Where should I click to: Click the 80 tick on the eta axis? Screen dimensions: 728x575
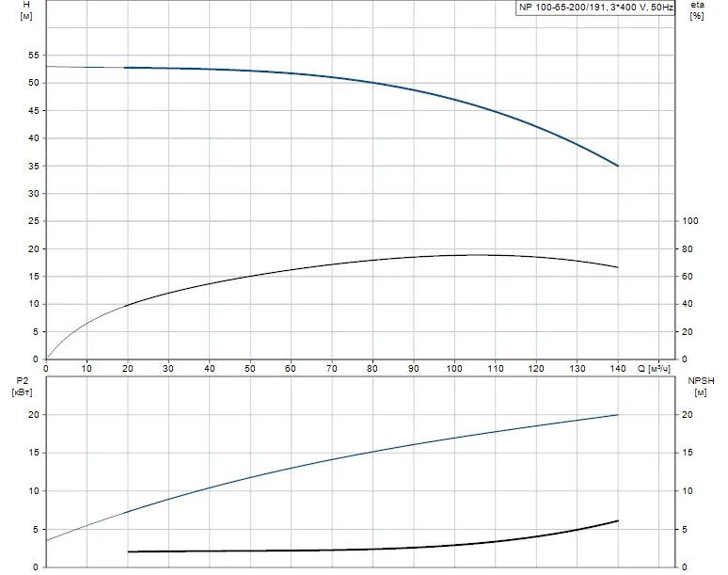point(688,249)
